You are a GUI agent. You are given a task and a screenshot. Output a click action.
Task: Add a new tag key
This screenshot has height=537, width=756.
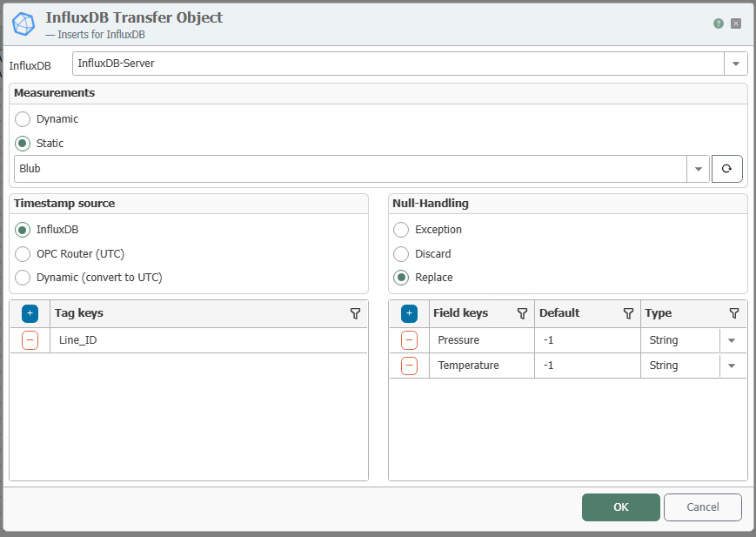[x=30, y=313]
